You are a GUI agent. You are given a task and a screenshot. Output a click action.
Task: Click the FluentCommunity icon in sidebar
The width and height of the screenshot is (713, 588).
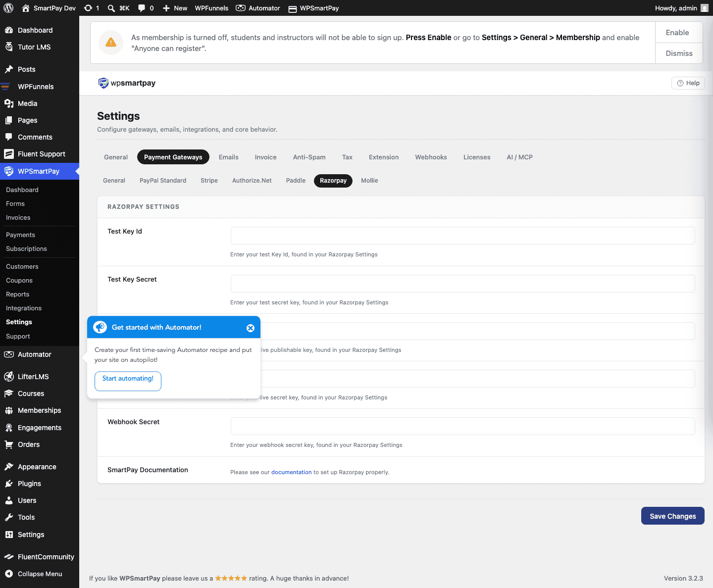(x=9, y=557)
